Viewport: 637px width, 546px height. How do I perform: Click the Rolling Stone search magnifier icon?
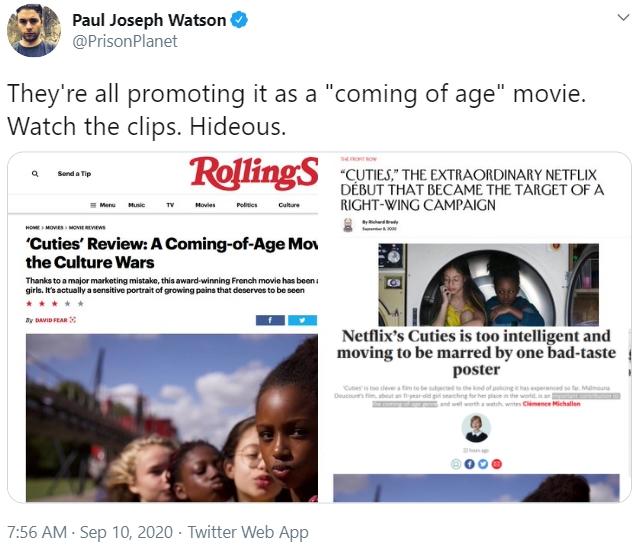pyautogui.click(x=35, y=173)
